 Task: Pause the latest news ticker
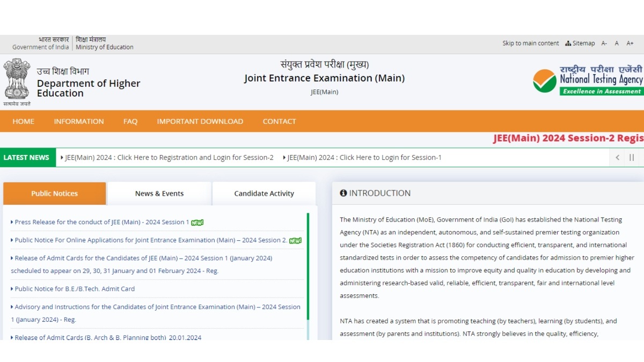(x=632, y=158)
